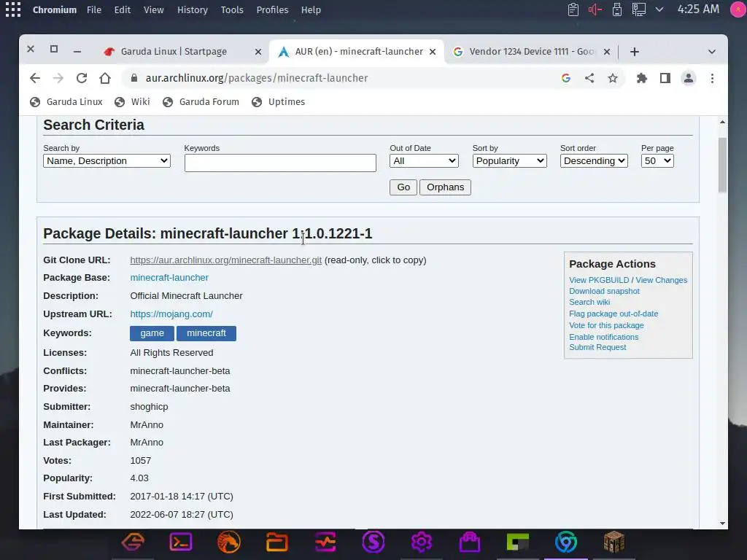Viewport: 747px width, 560px height.
Task: Open the mojang.com upstream URL
Action: pyautogui.click(x=171, y=314)
